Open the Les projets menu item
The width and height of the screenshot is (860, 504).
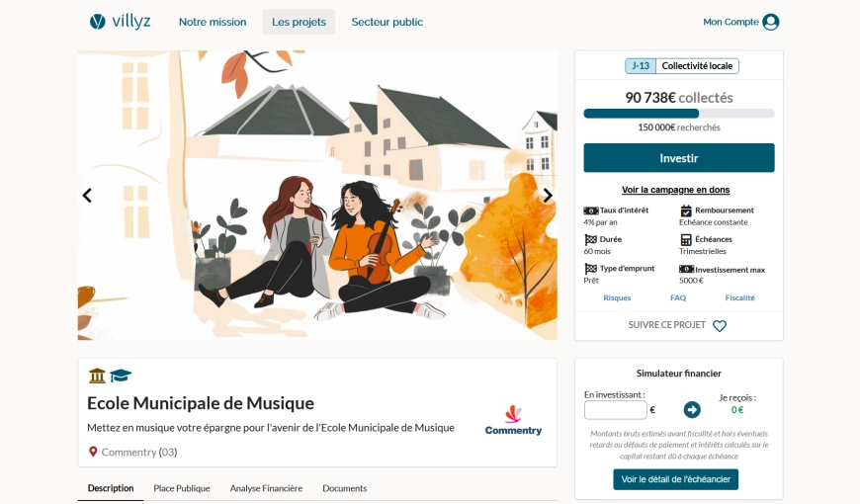tap(299, 22)
